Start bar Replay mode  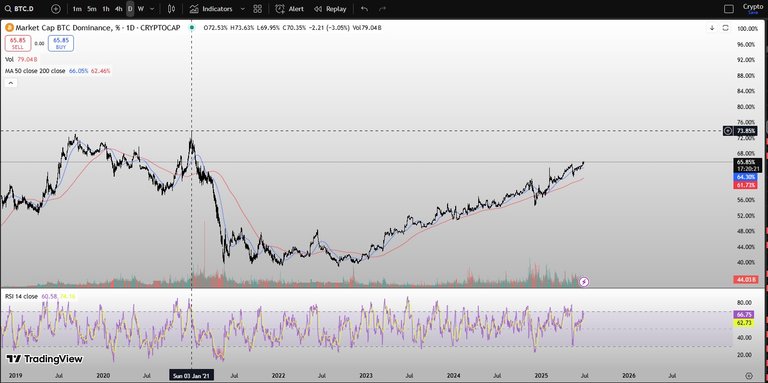coord(330,9)
